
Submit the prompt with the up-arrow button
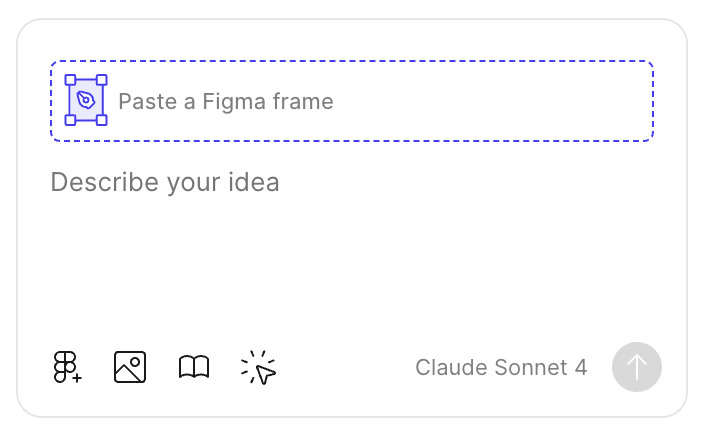click(x=637, y=367)
